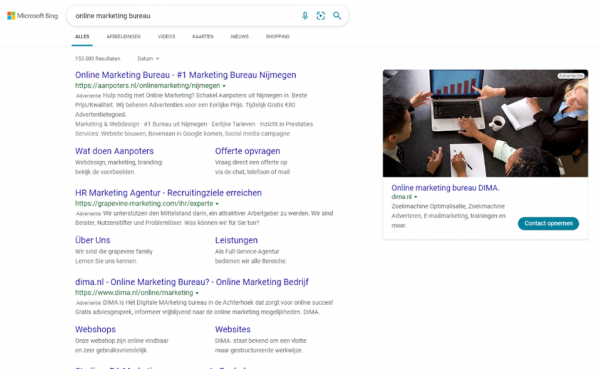
Task: Click the https://www.dima.nl/online/marketing URL
Action: 134,293
